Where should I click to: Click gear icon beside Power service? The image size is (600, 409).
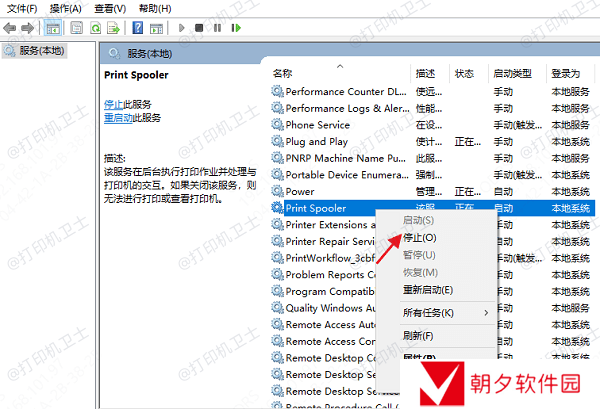pyautogui.click(x=277, y=191)
